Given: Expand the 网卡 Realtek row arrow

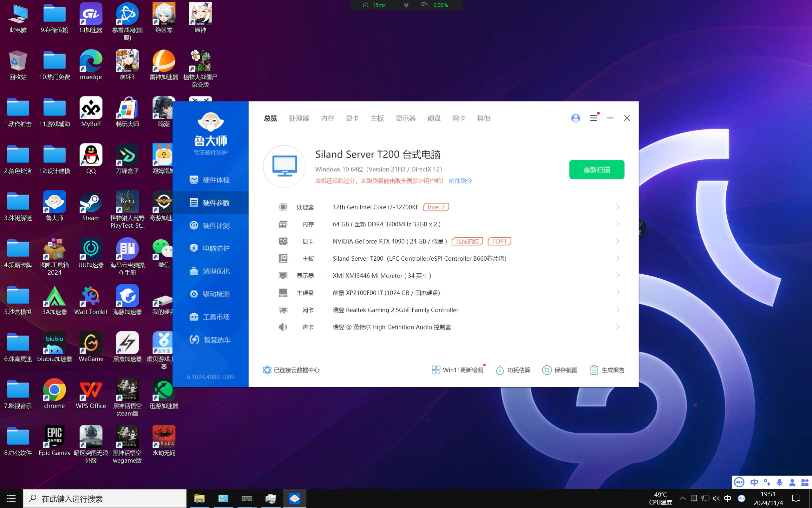Looking at the screenshot, I should (x=618, y=310).
